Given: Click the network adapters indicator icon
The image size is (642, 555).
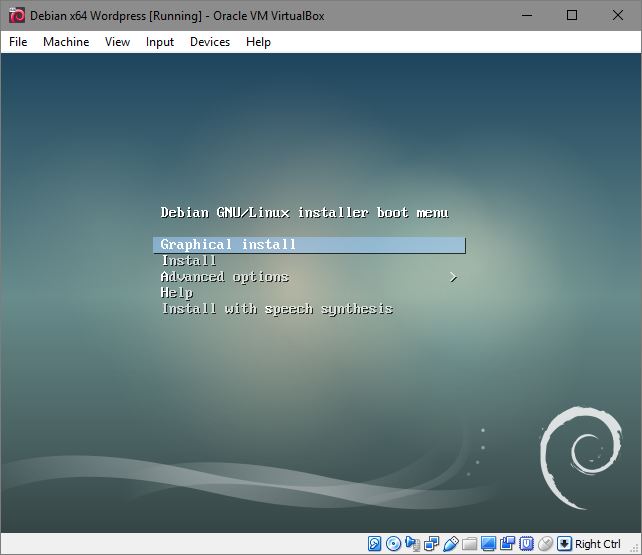Looking at the screenshot, I should [x=432, y=544].
